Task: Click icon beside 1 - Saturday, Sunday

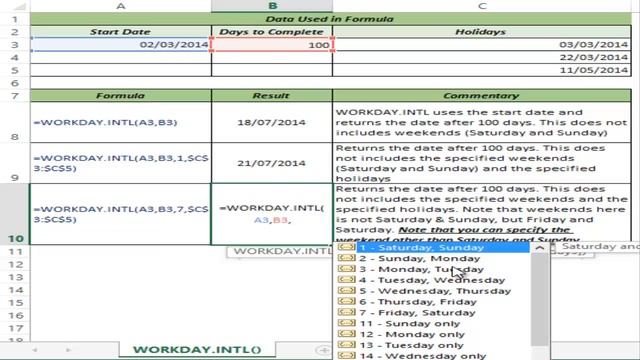Action: (x=347, y=247)
